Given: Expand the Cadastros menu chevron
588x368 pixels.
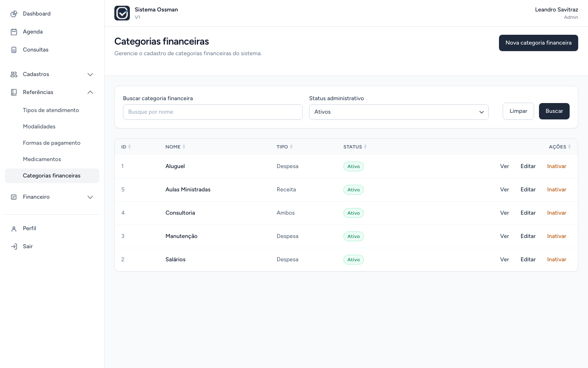Looking at the screenshot, I should coord(90,74).
